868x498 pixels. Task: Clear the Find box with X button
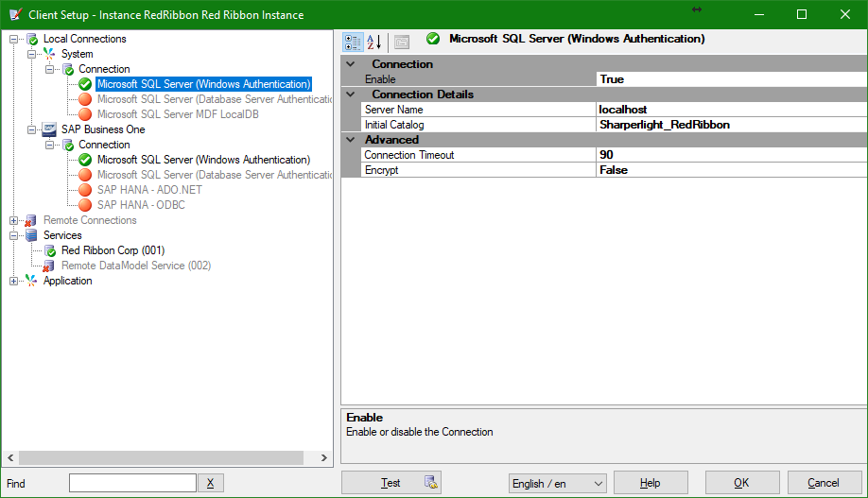(x=210, y=483)
